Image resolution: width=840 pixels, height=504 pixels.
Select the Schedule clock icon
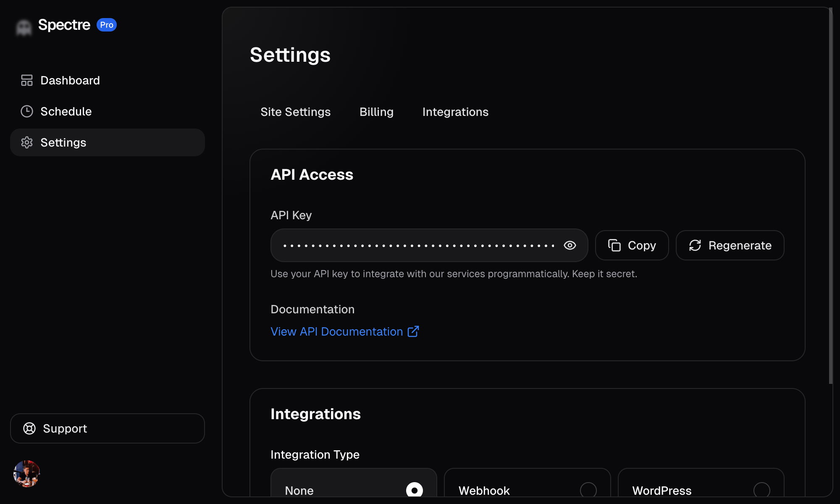click(x=27, y=111)
